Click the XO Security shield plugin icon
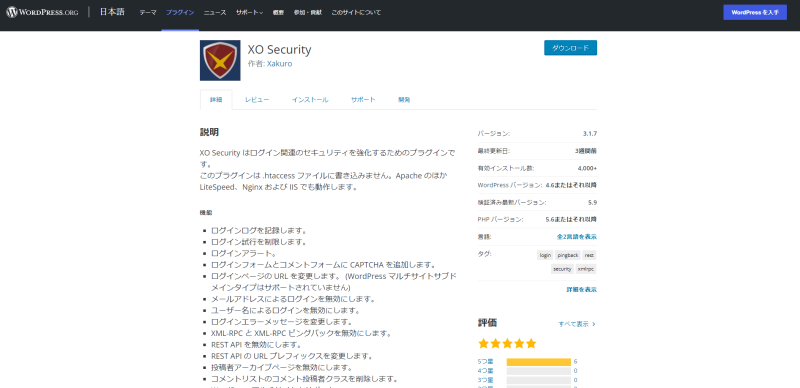800x388 pixels. [220, 60]
